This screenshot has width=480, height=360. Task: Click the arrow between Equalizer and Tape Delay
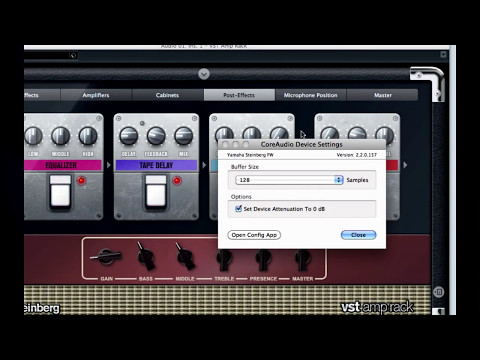point(109,165)
